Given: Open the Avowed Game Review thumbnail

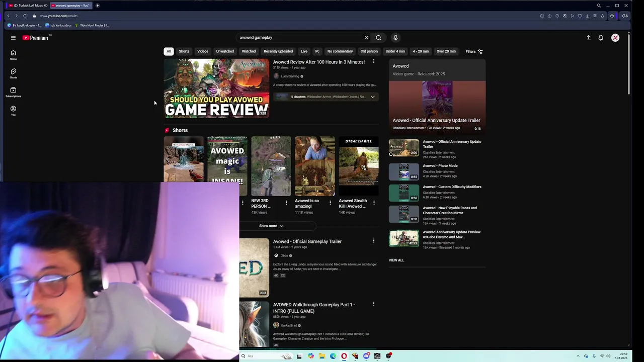Looking at the screenshot, I should (x=216, y=88).
